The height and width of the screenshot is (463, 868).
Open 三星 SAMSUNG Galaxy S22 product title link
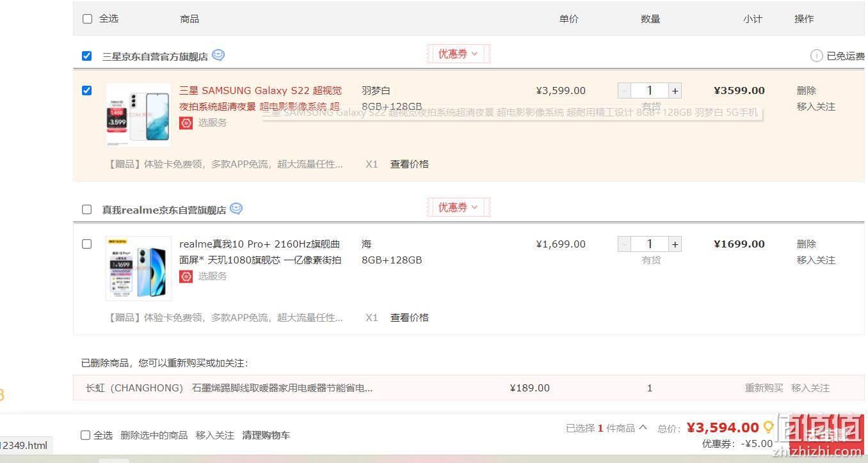[x=261, y=98]
